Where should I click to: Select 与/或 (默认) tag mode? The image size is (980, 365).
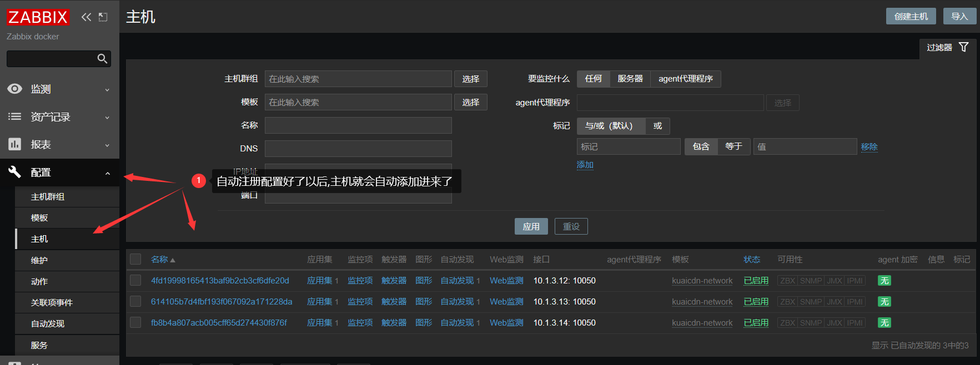click(x=611, y=126)
